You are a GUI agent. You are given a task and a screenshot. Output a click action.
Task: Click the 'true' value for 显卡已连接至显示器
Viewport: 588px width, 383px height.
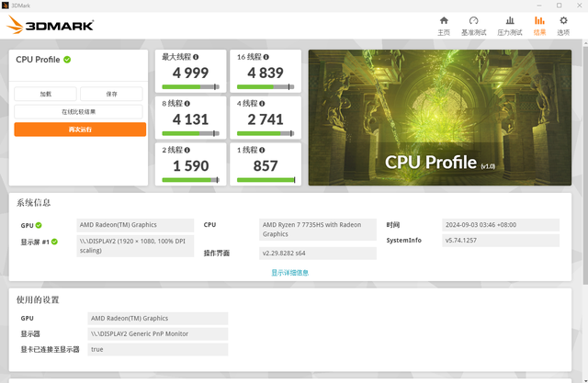(x=158, y=349)
